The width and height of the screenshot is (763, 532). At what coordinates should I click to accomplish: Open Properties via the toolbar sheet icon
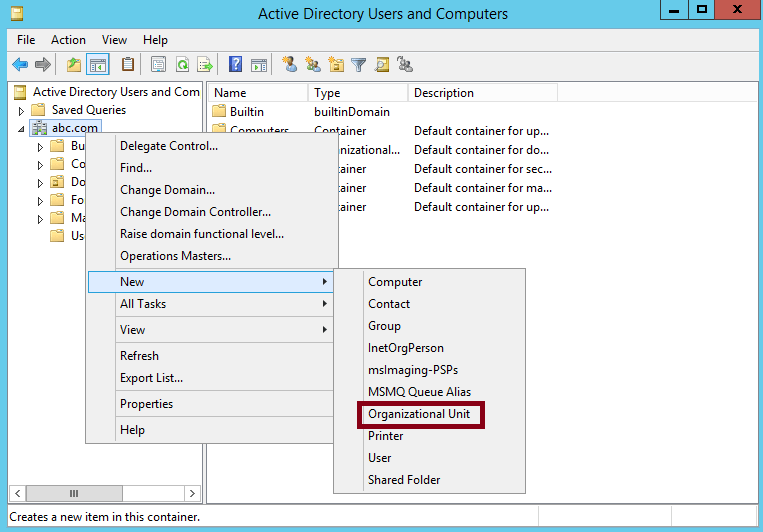coord(158,64)
